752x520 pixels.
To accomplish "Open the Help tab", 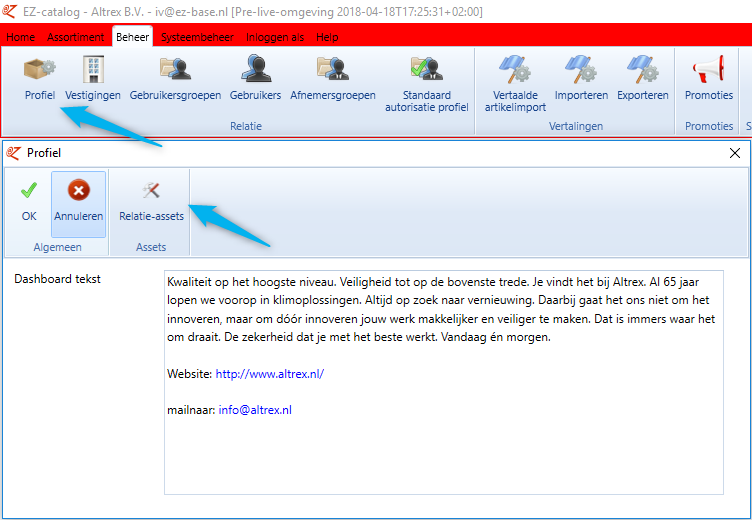I will tap(327, 37).
